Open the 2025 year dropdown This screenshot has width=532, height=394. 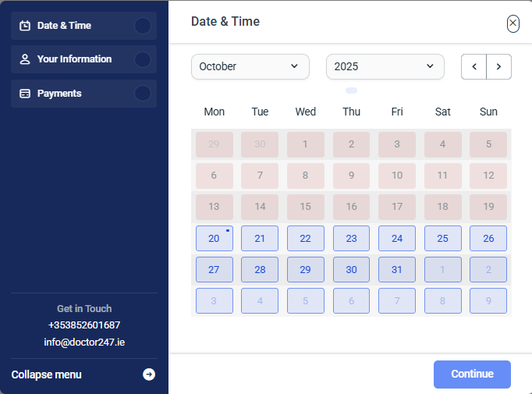(x=385, y=67)
